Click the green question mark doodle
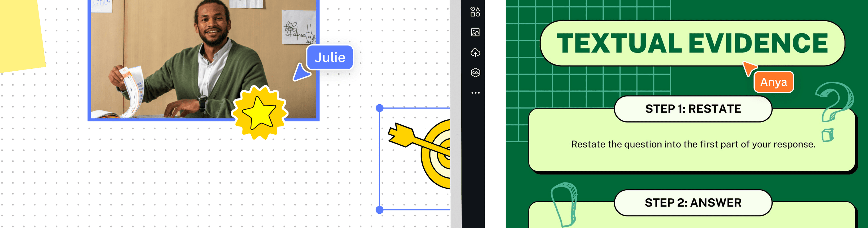The height and width of the screenshot is (228, 868). [x=834, y=101]
